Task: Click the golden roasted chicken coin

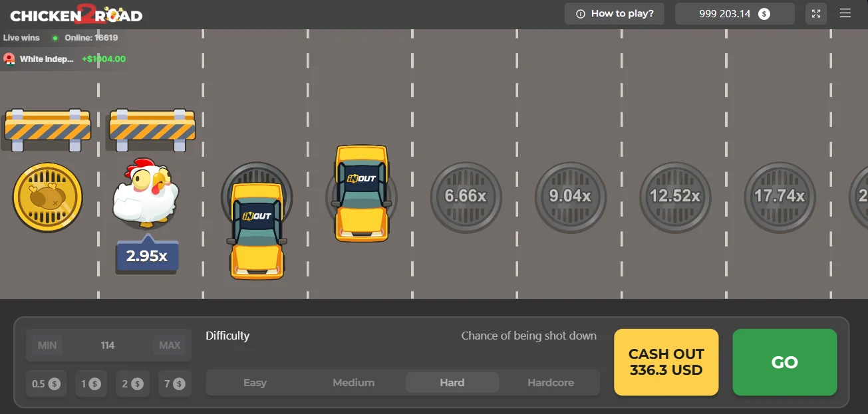Action: [47, 197]
